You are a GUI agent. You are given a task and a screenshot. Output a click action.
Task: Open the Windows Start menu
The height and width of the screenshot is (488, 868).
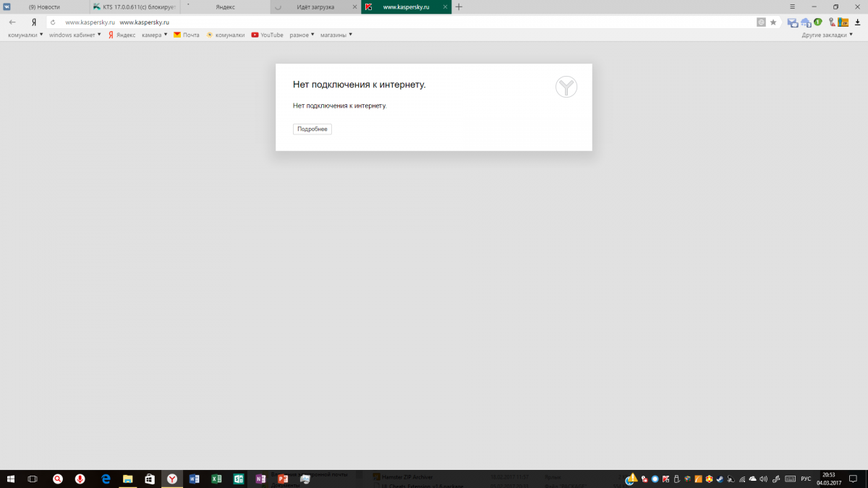coord(11,479)
